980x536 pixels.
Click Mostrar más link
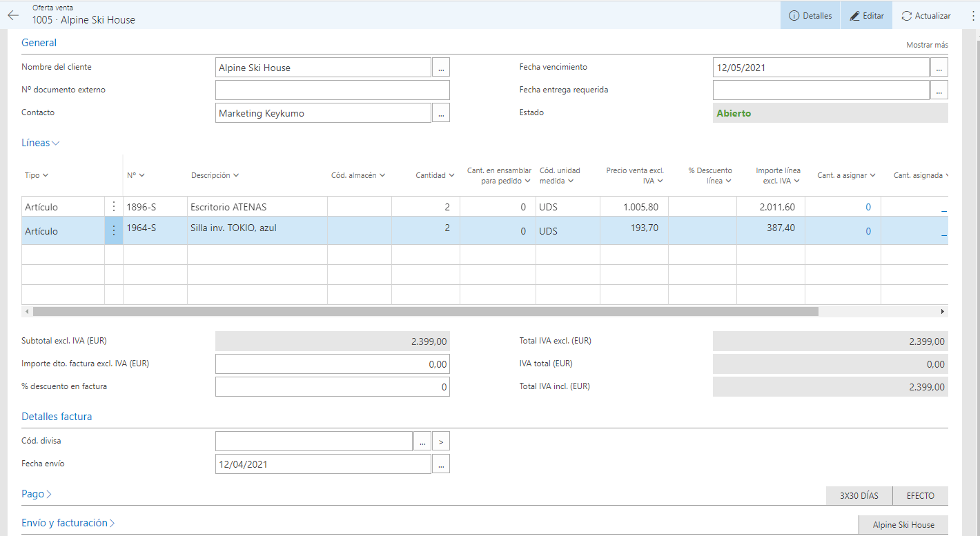927,45
